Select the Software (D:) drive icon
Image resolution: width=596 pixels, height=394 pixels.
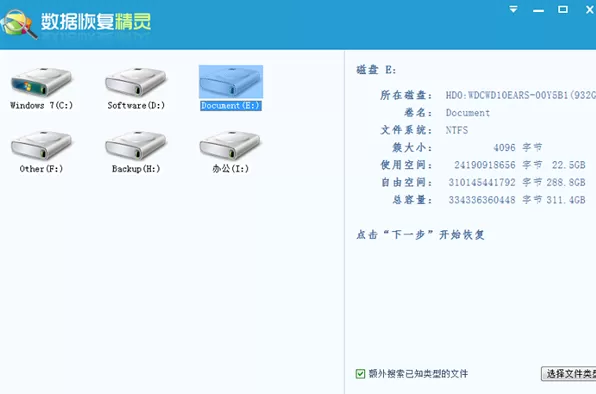point(136,82)
